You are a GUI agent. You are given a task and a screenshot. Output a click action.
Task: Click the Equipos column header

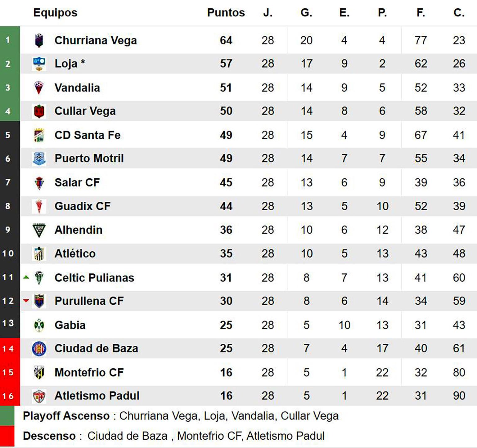55,13
